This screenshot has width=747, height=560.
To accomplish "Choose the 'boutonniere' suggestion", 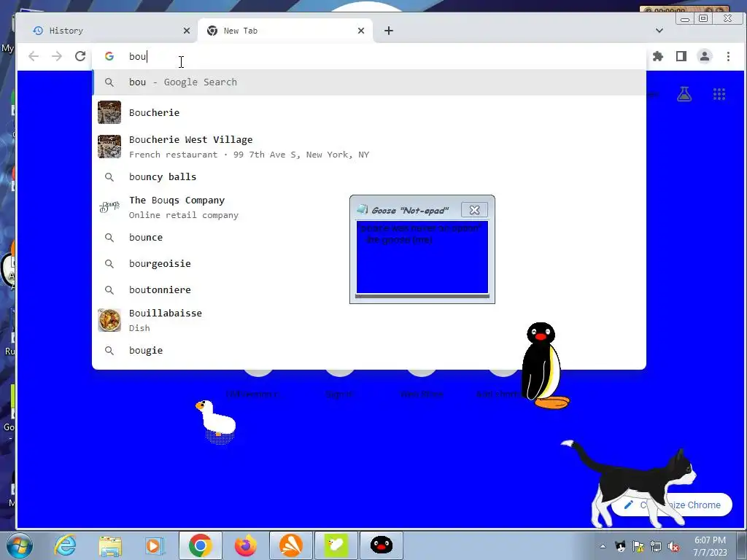I will pyautogui.click(x=368, y=289).
